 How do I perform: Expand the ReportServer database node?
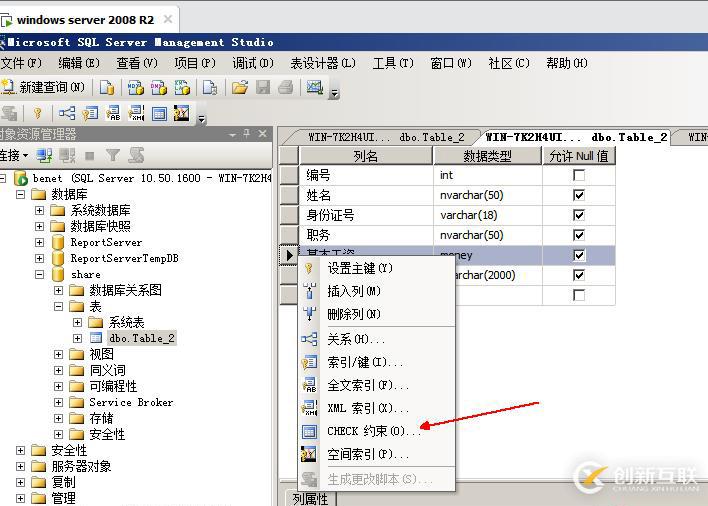pyautogui.click(x=39, y=242)
